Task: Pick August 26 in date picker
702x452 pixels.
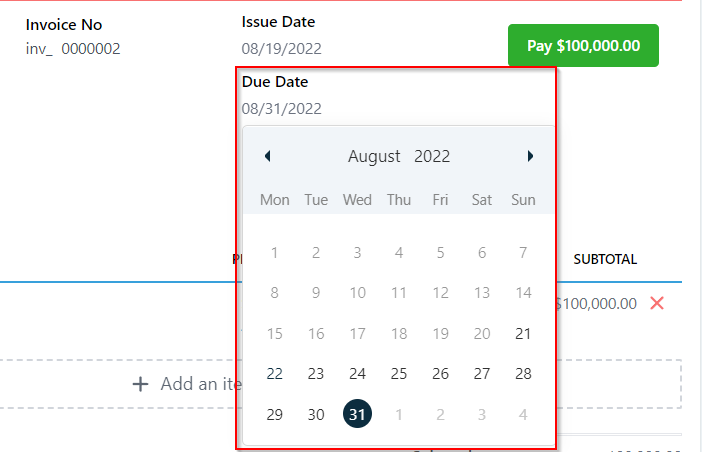Action: tap(440, 374)
